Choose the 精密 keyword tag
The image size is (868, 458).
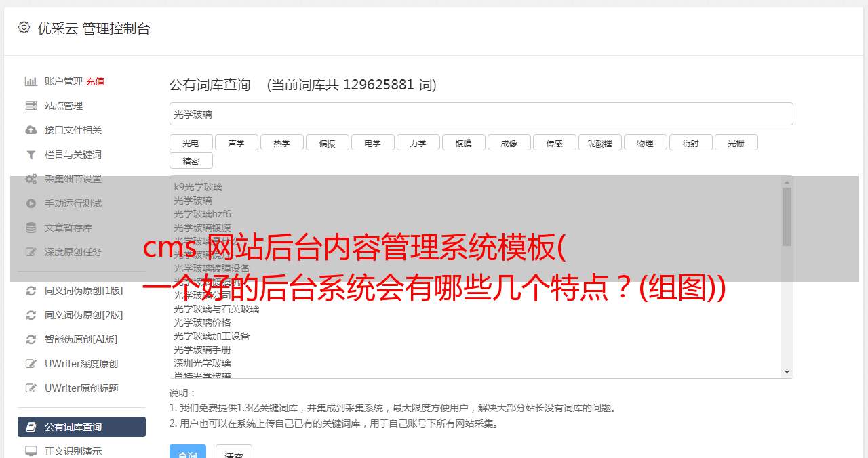coord(191,161)
